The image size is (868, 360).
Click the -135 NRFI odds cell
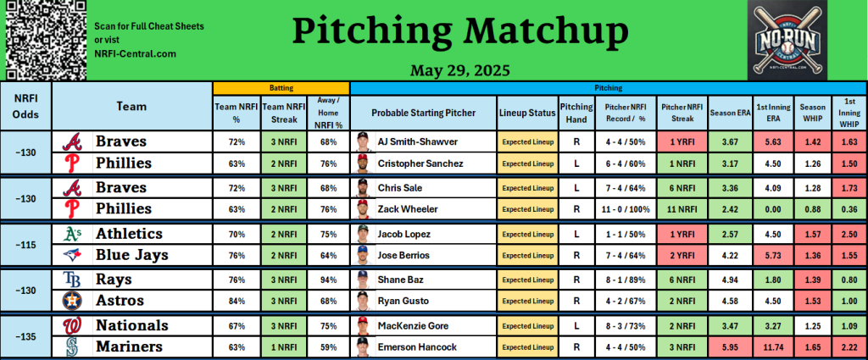[25, 336]
